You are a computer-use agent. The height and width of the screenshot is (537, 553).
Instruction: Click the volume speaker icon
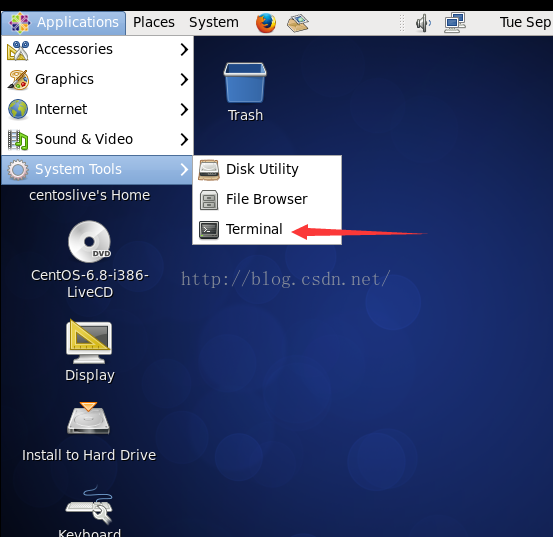(x=423, y=23)
